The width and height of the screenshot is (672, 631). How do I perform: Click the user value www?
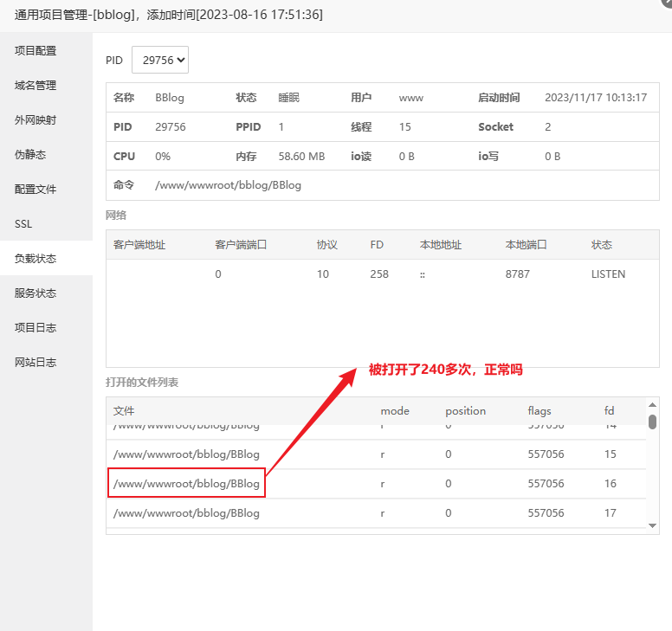click(411, 98)
